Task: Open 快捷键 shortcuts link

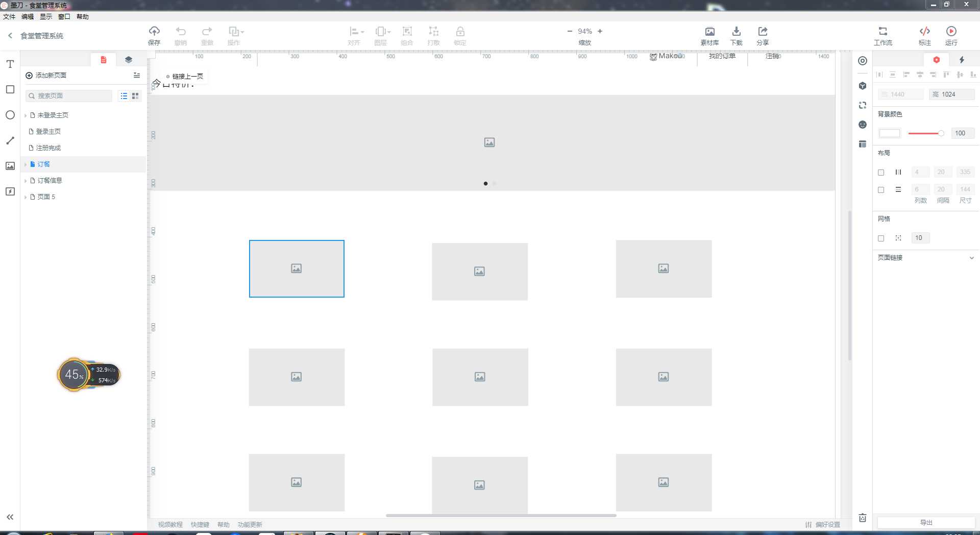Action: click(200, 525)
